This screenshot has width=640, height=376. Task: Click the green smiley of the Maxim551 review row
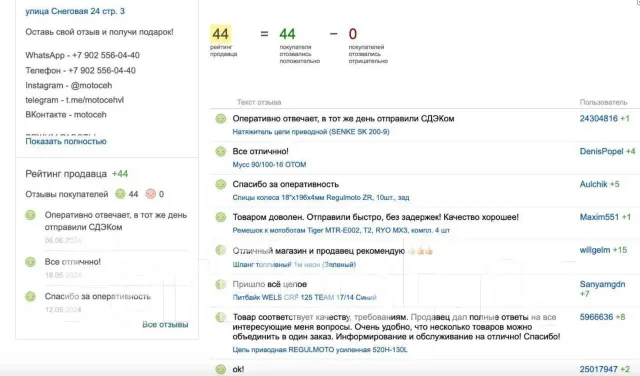(x=221, y=217)
